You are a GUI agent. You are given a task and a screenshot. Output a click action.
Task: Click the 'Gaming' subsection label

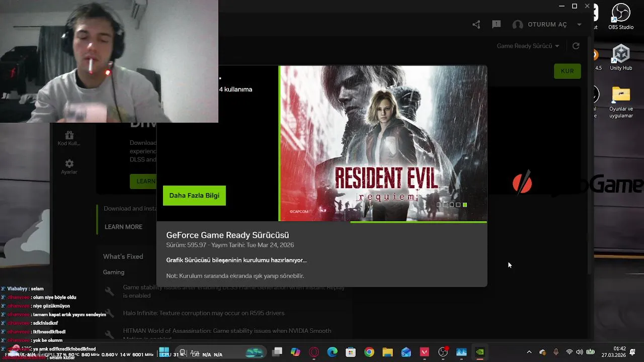pos(114,272)
